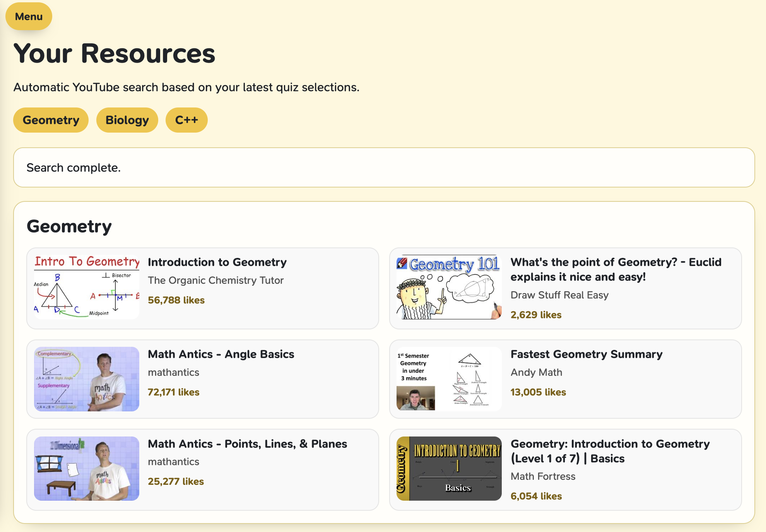This screenshot has height=532, width=766.
Task: Click The Organic Chemistry Tutor channel name
Action: (x=215, y=280)
